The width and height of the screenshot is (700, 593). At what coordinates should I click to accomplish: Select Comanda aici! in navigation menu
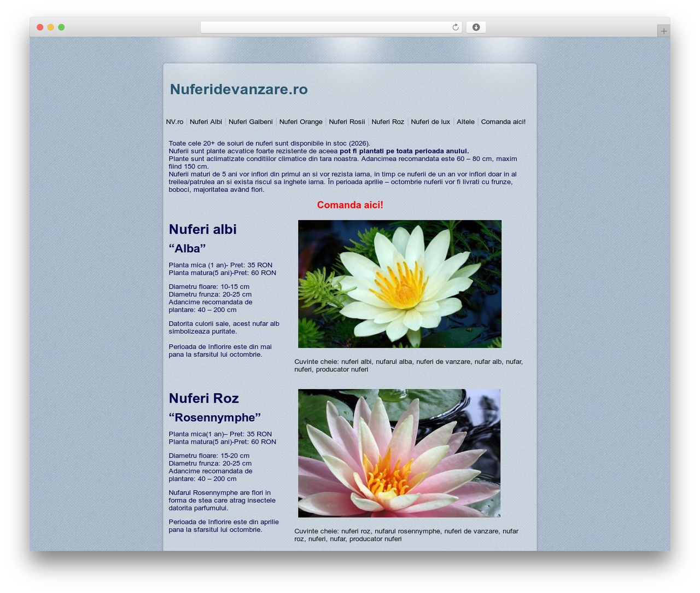pos(503,122)
